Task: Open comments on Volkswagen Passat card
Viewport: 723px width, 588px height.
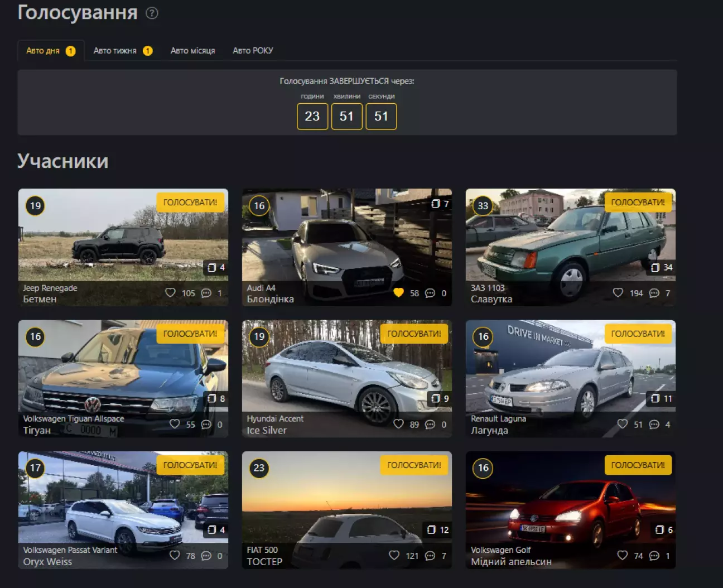Action: tap(206, 556)
